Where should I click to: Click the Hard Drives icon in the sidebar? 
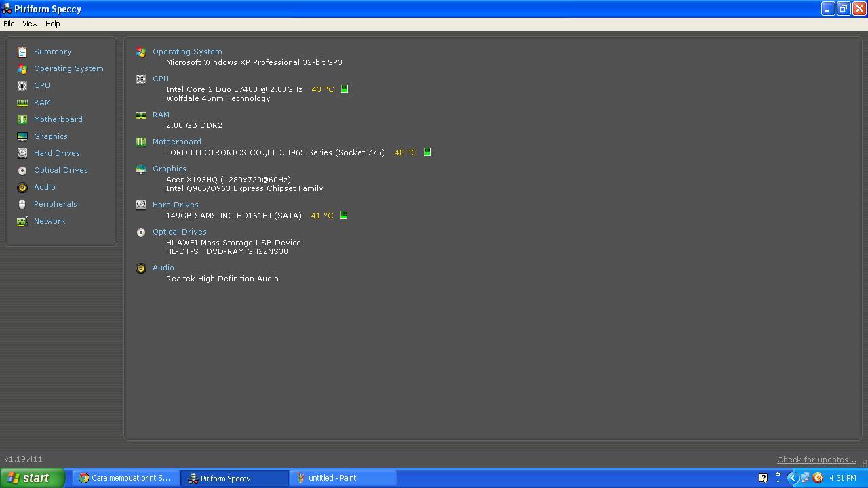tap(22, 153)
